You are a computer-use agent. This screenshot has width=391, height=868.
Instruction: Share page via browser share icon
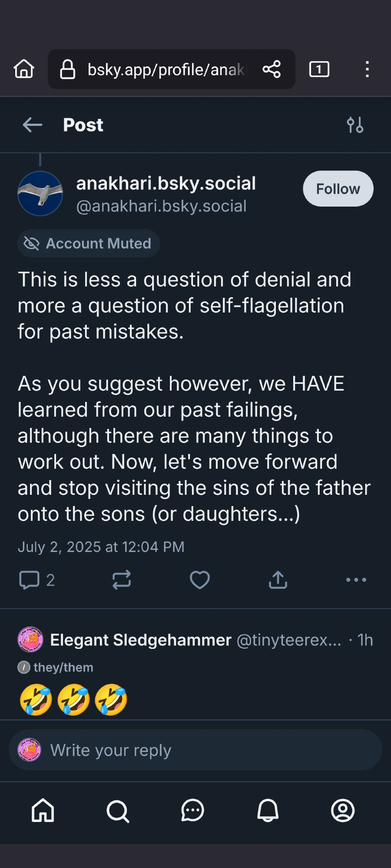(272, 69)
